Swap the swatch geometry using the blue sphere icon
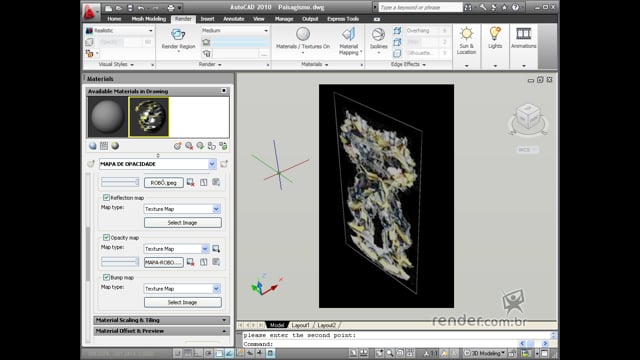Screen dimensions: 640x360 93,146
